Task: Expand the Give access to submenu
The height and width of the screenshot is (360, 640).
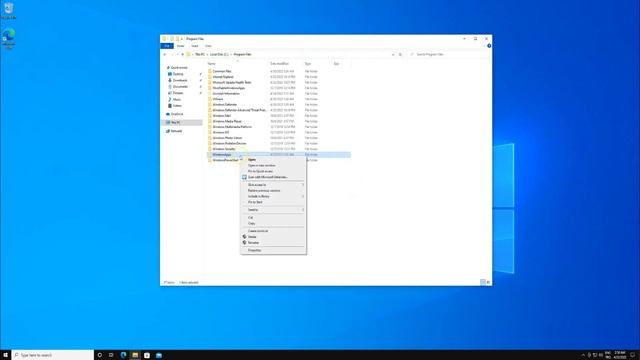Action: pos(273,185)
